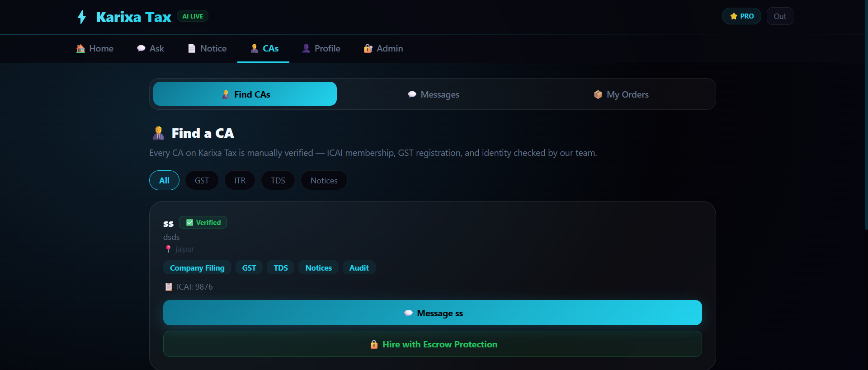The width and height of the screenshot is (868, 370).
Task: Select the All filter chip
Action: coord(164,180)
